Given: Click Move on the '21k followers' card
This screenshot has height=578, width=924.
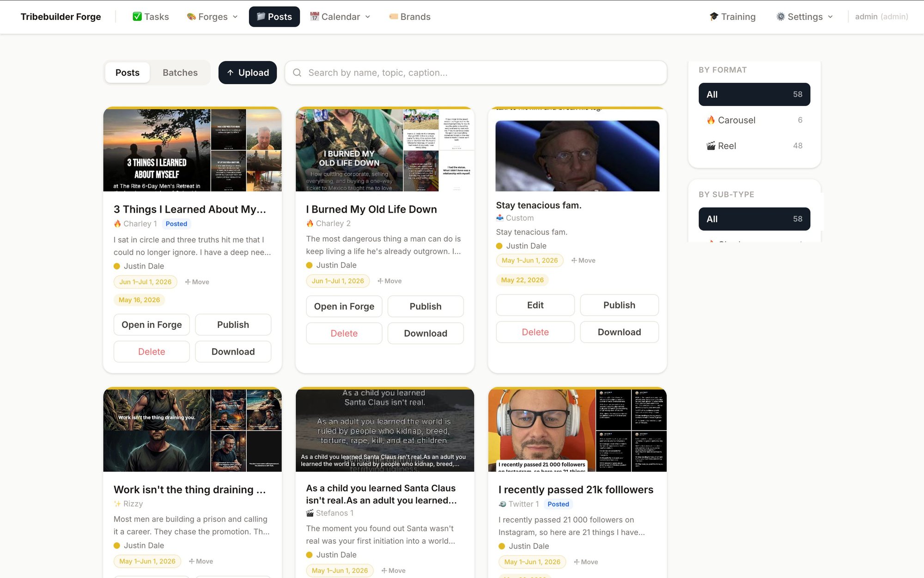Looking at the screenshot, I should click(586, 562).
